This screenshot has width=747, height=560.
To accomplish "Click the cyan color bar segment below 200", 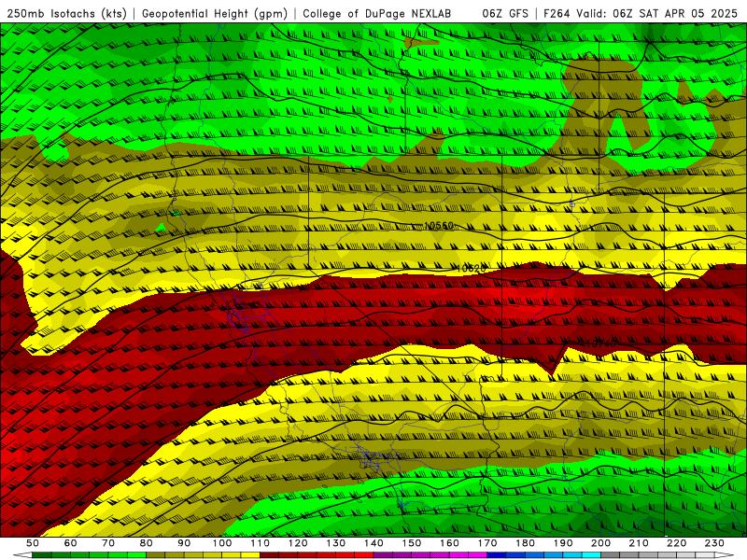I will (592, 555).
